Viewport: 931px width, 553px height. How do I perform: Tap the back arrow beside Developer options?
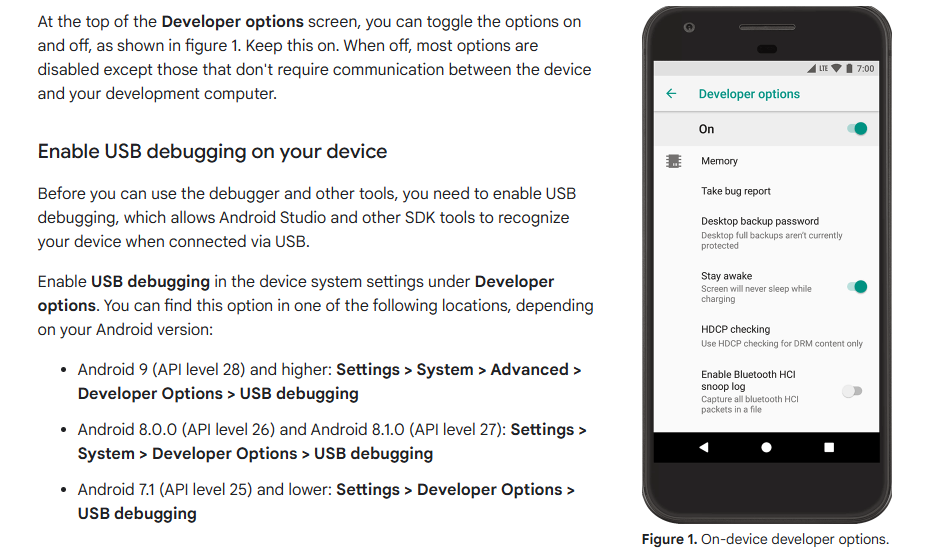(671, 94)
